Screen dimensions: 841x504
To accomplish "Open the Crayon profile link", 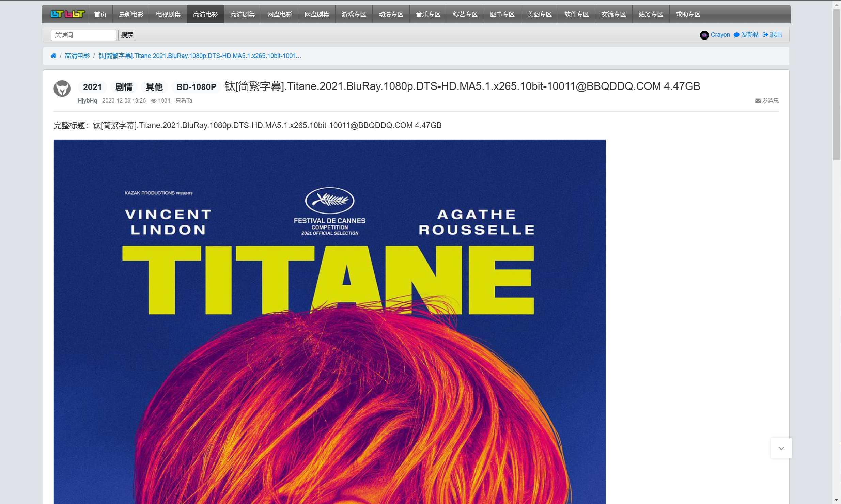I will (x=720, y=35).
